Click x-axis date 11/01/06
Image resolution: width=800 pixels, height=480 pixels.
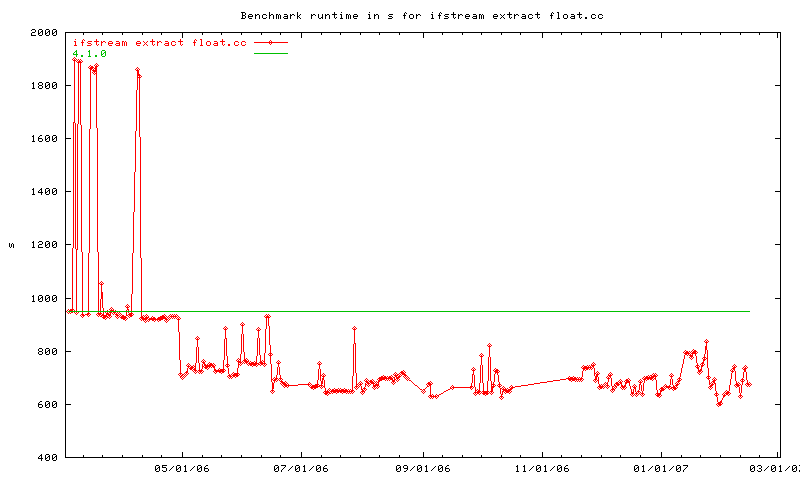point(542,469)
